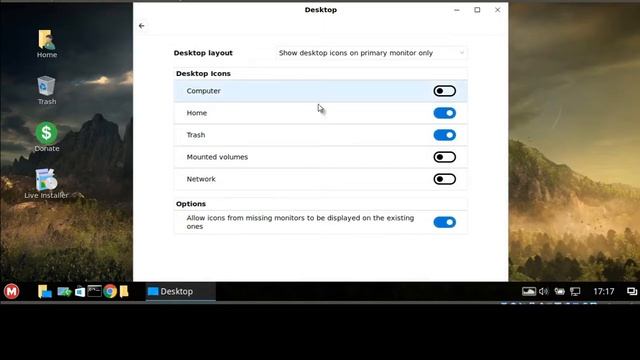The image size is (640, 360).
Task: Click the Options section heading
Action: (x=191, y=204)
